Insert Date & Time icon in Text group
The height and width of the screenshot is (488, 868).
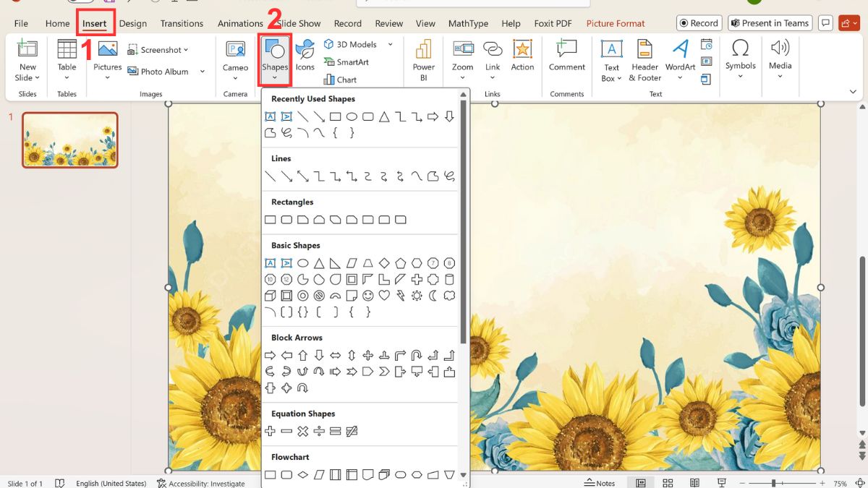point(706,45)
